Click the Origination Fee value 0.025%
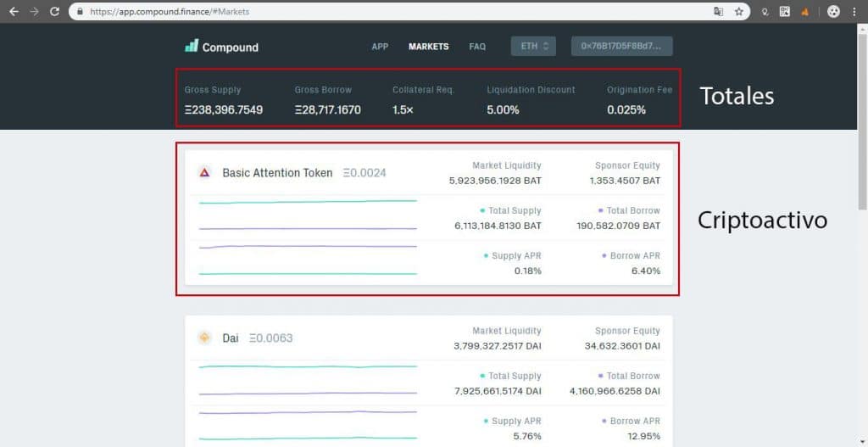This screenshot has width=868, height=447. [626, 109]
